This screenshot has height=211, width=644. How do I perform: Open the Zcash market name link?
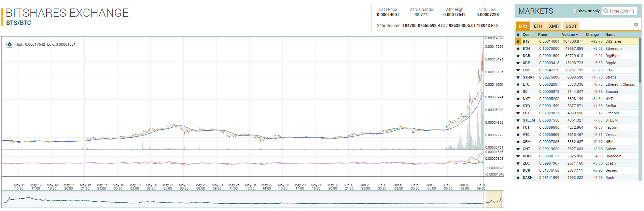coord(611,163)
